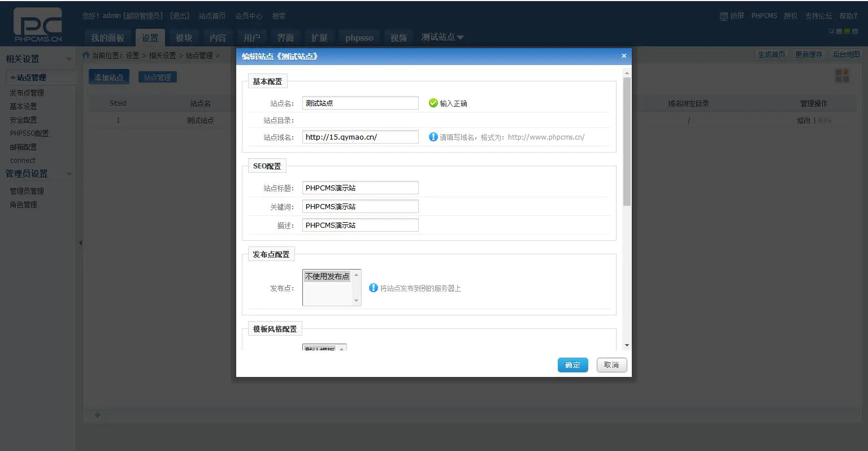Collapse the 管理员设置 sidebar section

tap(69, 174)
